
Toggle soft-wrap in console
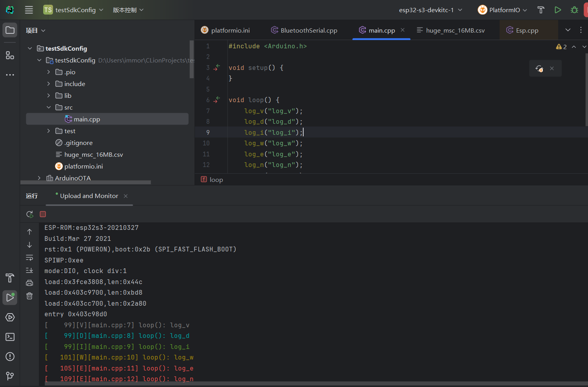pos(29,258)
